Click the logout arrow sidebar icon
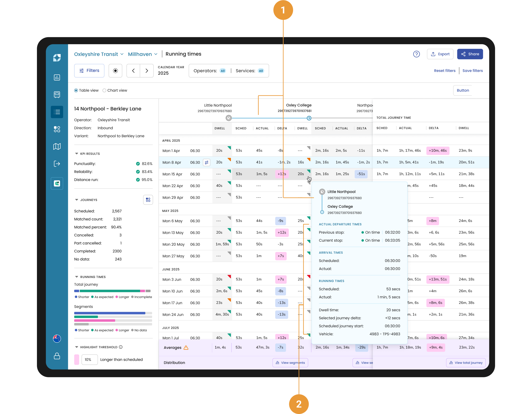Viewport: 532px width, 414px height. coord(57,163)
